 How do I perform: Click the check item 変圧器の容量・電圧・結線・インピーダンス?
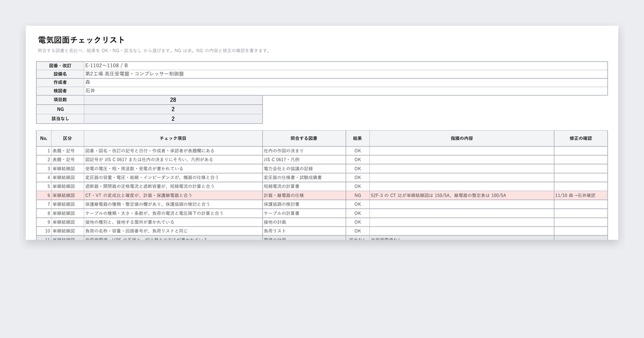(x=173, y=178)
